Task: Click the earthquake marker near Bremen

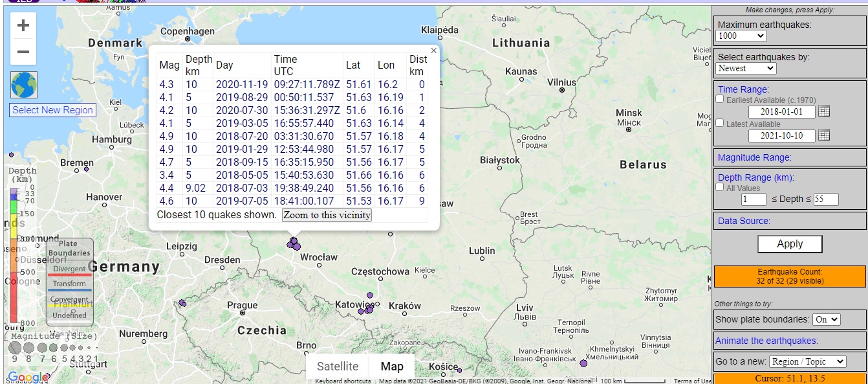Action: [86, 169]
